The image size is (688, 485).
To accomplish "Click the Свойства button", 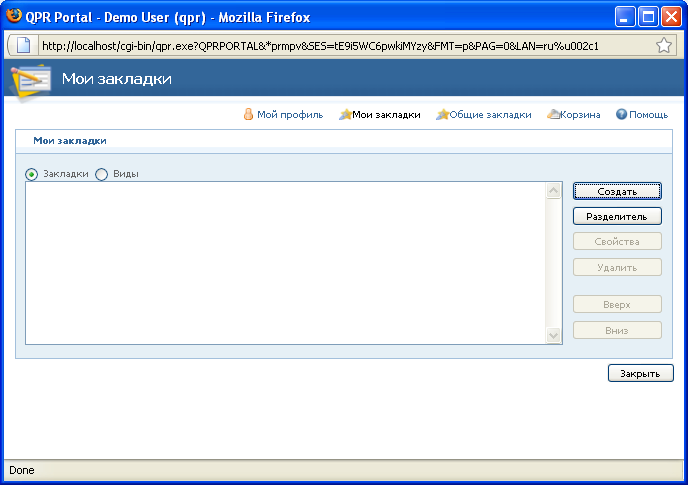I will [617, 241].
